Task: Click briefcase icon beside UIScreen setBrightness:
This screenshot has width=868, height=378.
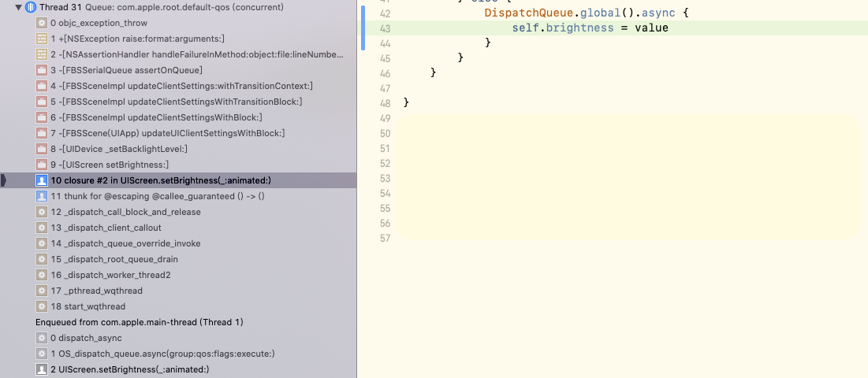Action: pos(42,165)
